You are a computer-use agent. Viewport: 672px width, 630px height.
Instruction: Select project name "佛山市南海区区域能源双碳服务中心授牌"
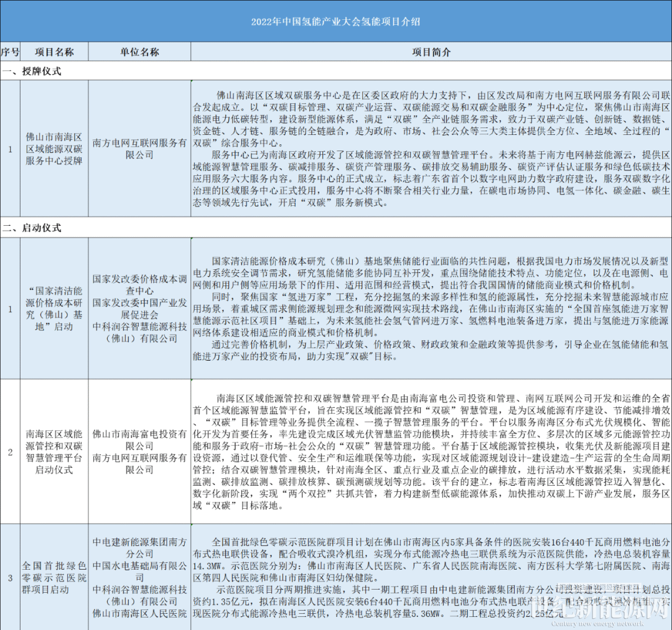(54, 149)
